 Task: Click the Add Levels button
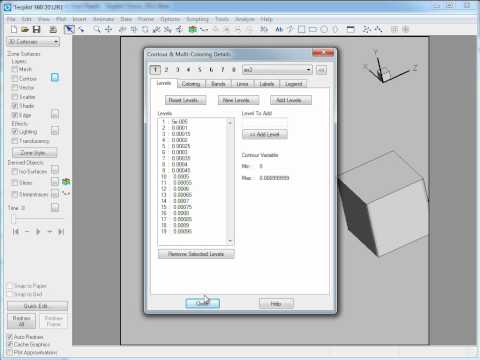click(x=291, y=100)
